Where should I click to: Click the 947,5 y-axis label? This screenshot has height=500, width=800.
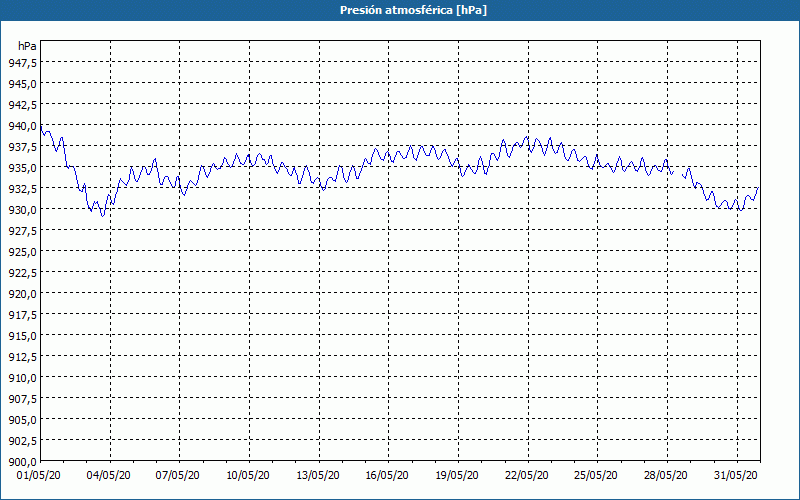click(x=22, y=62)
